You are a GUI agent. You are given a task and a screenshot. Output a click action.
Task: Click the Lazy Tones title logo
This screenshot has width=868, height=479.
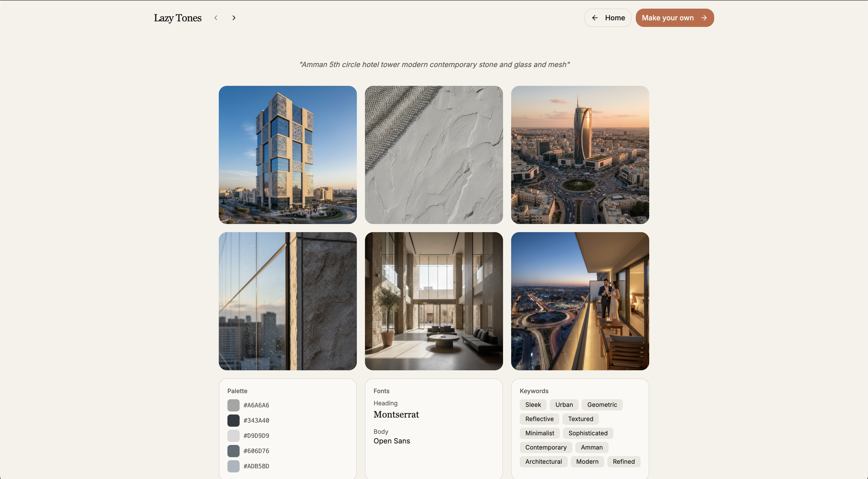pos(178,18)
